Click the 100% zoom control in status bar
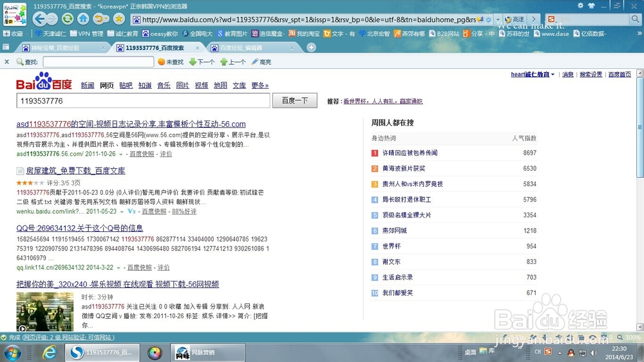This screenshot has height=362, width=644. click(629, 338)
